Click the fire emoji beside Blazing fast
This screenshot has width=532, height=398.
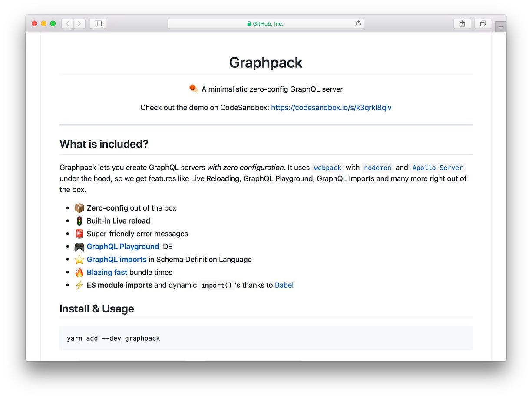pos(79,272)
